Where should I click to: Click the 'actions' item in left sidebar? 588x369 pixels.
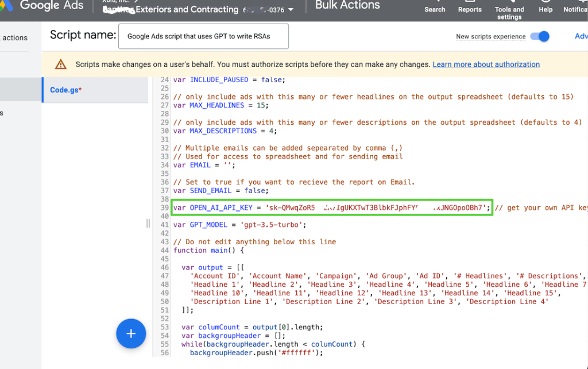click(x=14, y=38)
